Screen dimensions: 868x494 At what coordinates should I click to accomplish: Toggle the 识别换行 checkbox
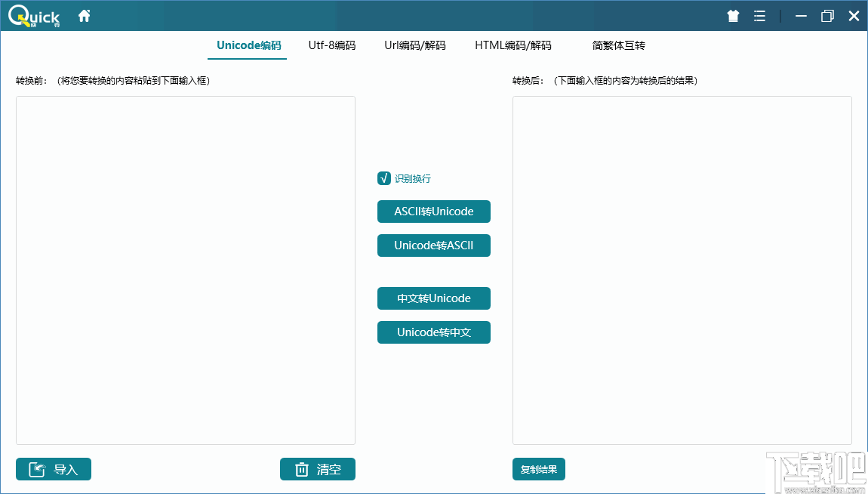pyautogui.click(x=384, y=178)
